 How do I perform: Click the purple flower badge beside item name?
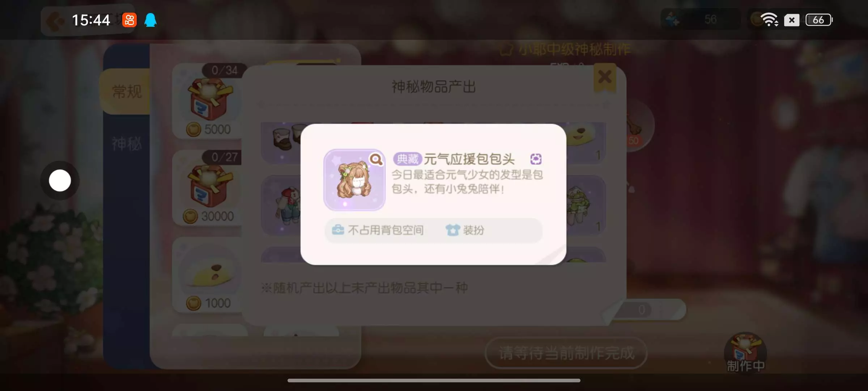click(x=536, y=159)
